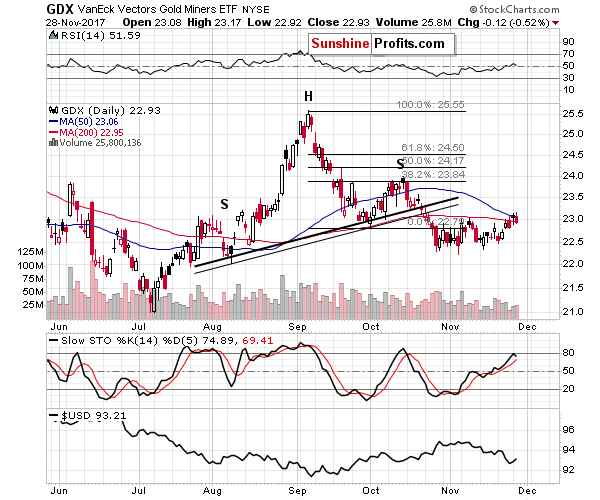Click the 70 level on the RSI axis
The image size is (600, 500).
pos(568,54)
